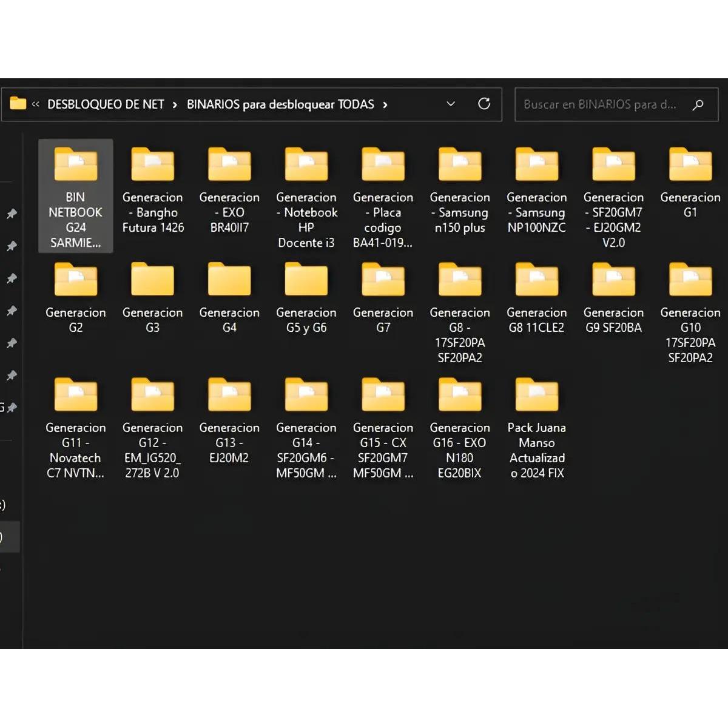Image resolution: width=728 pixels, height=728 pixels.
Task: Open the Generacion G7 folder
Action: tap(383, 297)
